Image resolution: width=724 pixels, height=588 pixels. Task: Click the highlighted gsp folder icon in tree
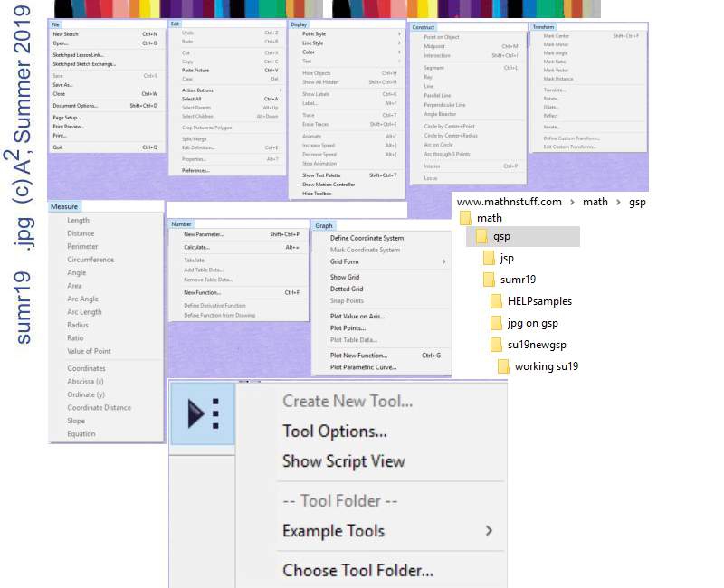pos(481,237)
